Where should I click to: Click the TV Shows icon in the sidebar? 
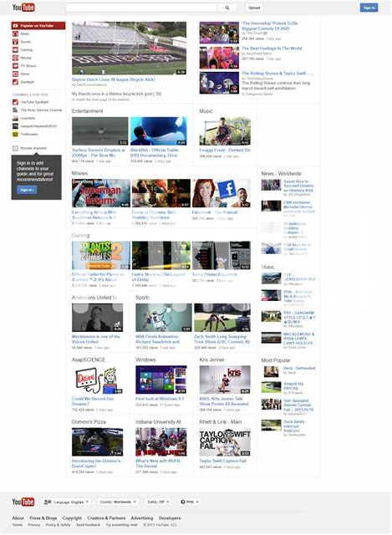15,66
